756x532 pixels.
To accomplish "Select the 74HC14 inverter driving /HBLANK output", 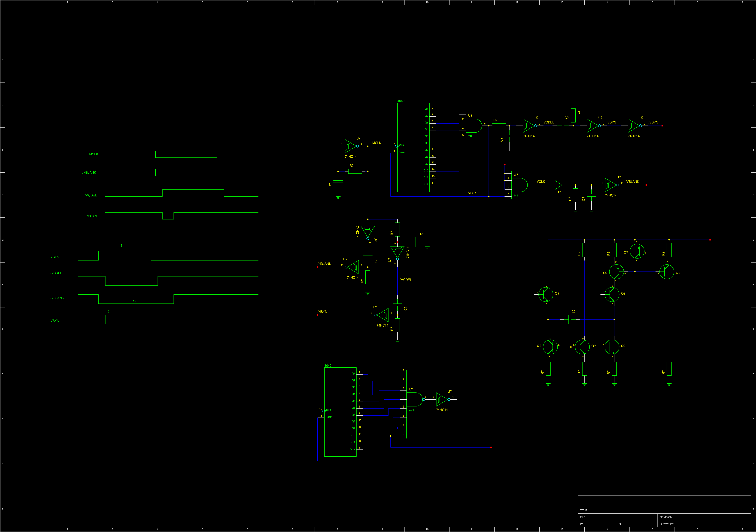I will (x=352, y=267).
